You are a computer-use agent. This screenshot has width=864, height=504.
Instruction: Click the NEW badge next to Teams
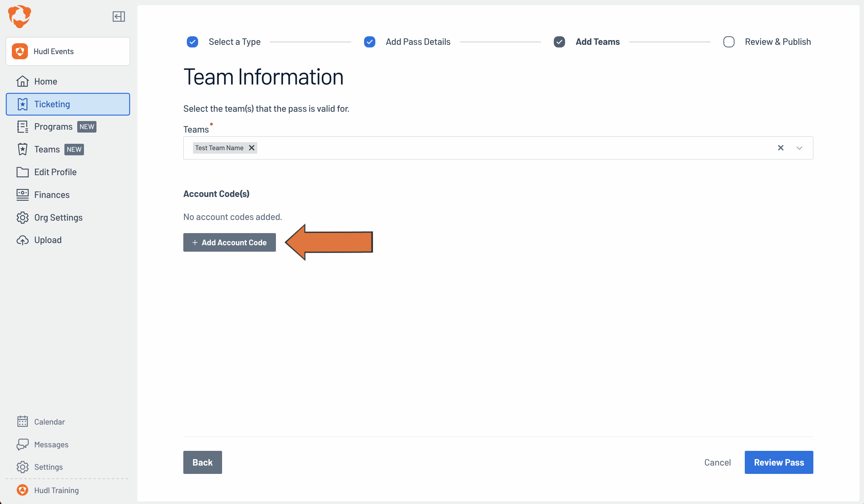coord(74,150)
